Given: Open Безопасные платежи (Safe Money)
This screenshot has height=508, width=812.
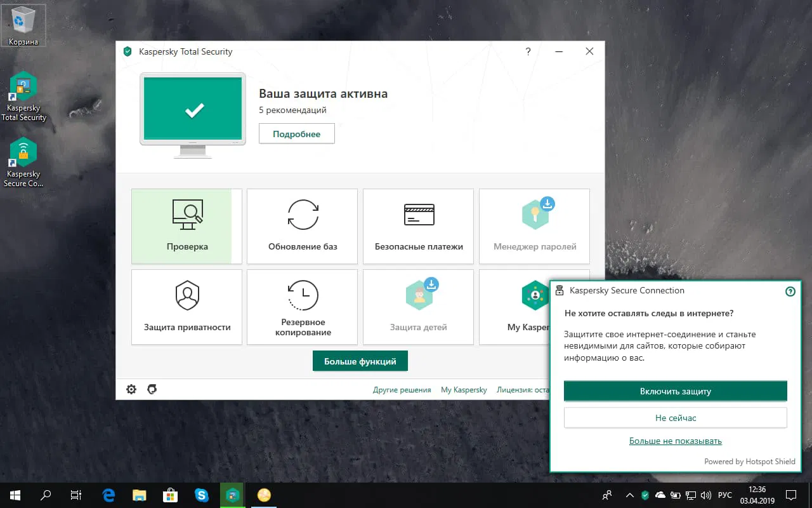Looking at the screenshot, I should click(418, 226).
